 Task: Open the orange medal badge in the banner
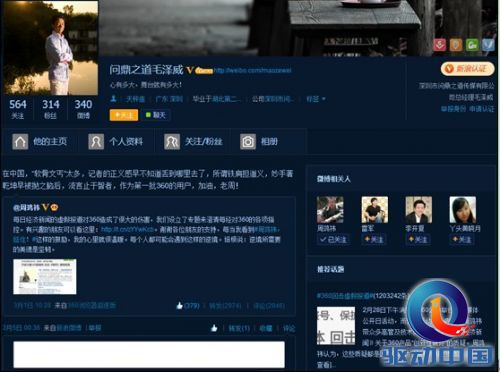coord(456,45)
